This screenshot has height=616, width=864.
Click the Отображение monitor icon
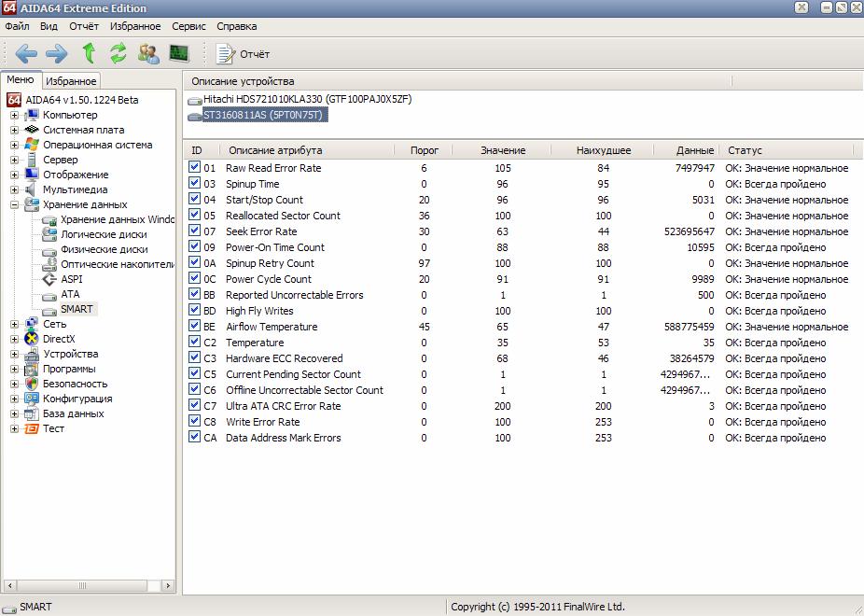click(32, 175)
